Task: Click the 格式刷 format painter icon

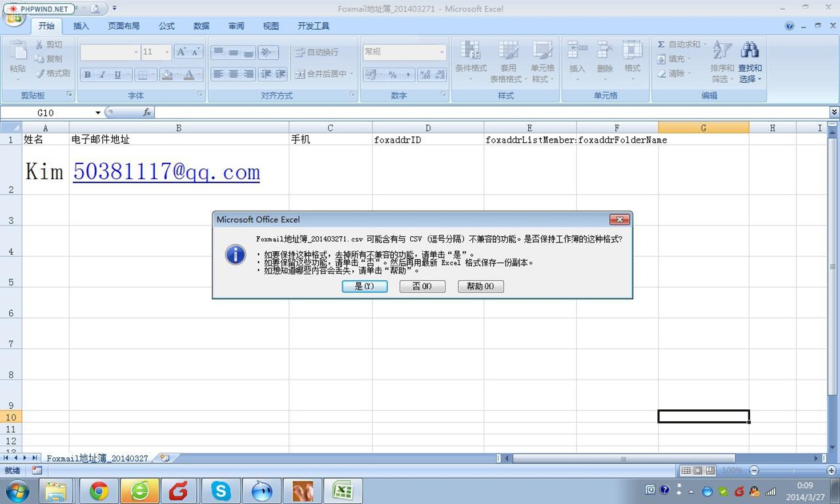Action: (39, 73)
